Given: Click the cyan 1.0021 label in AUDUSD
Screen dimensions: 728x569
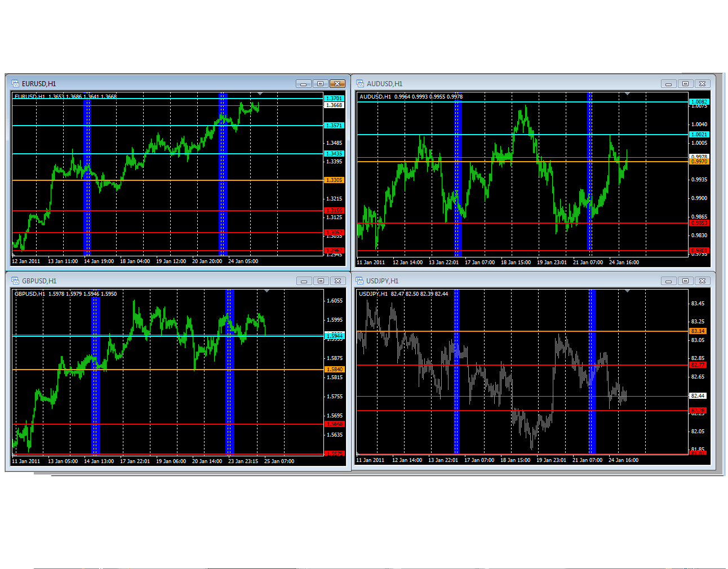Looking at the screenshot, I should (x=699, y=135).
